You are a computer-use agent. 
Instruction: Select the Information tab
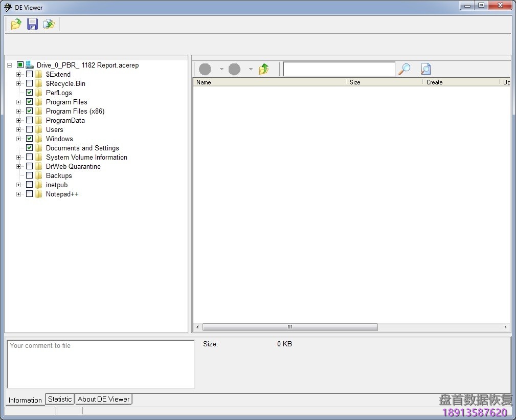(x=25, y=400)
